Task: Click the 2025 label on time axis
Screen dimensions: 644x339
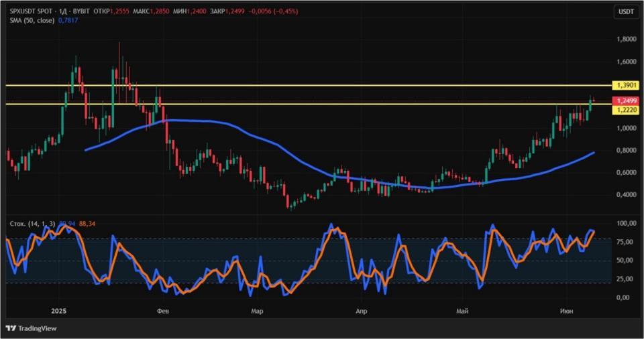Action: point(58,311)
